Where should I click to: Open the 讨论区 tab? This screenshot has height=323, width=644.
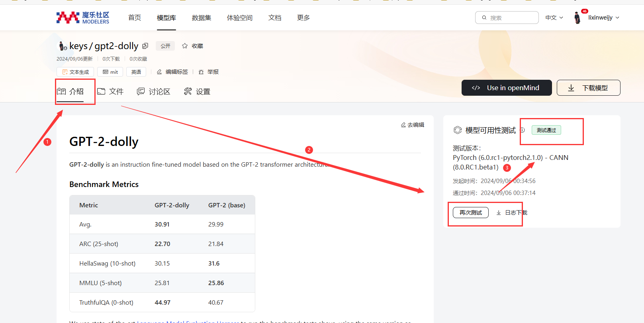[x=154, y=91]
